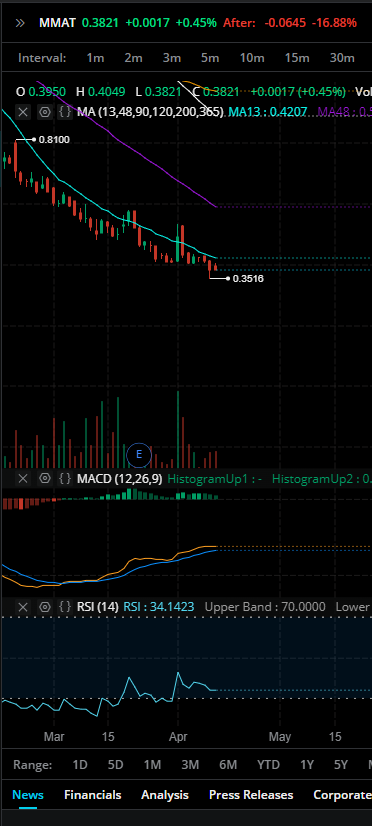Select the 1M range
372x826 pixels.
[x=152, y=765]
